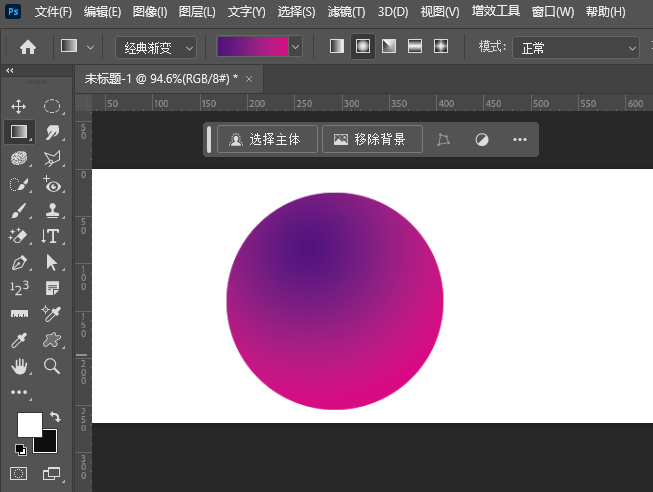Select the Count tool (123)
The height and width of the screenshot is (492, 653).
click(19, 288)
